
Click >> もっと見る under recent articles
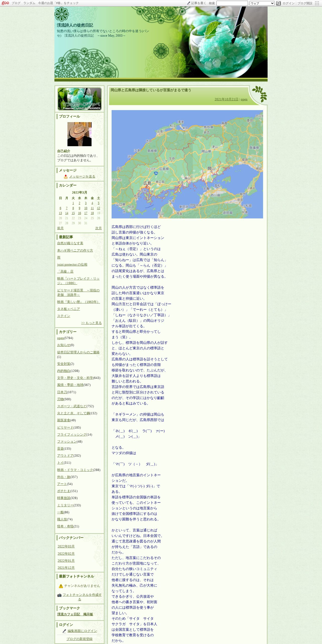[92, 323]
